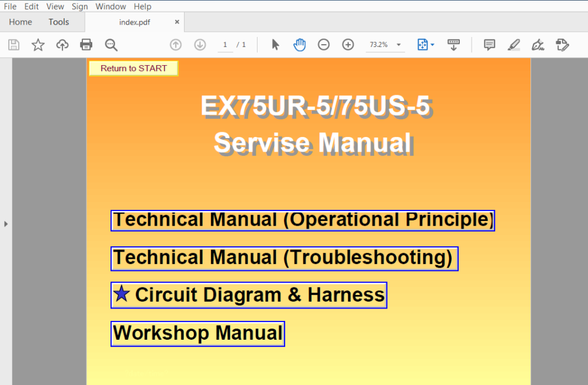Bookmark the document with star icon

click(x=38, y=45)
